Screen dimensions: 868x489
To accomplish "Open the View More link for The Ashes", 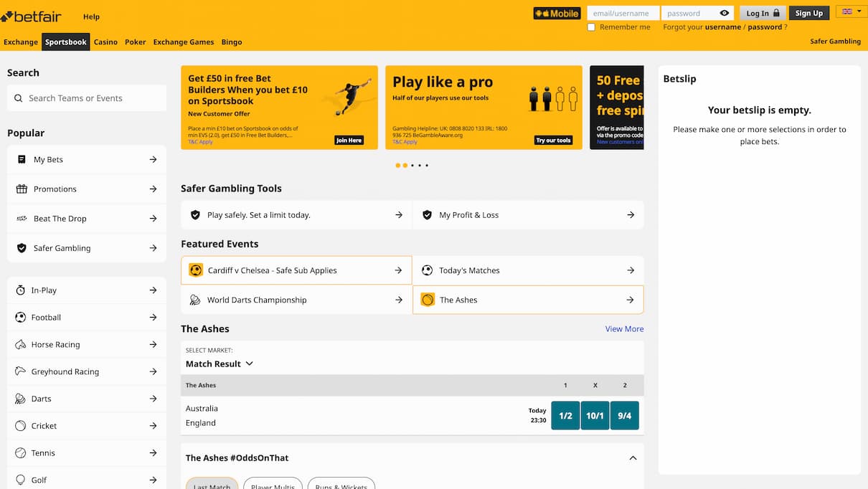I will (623, 328).
